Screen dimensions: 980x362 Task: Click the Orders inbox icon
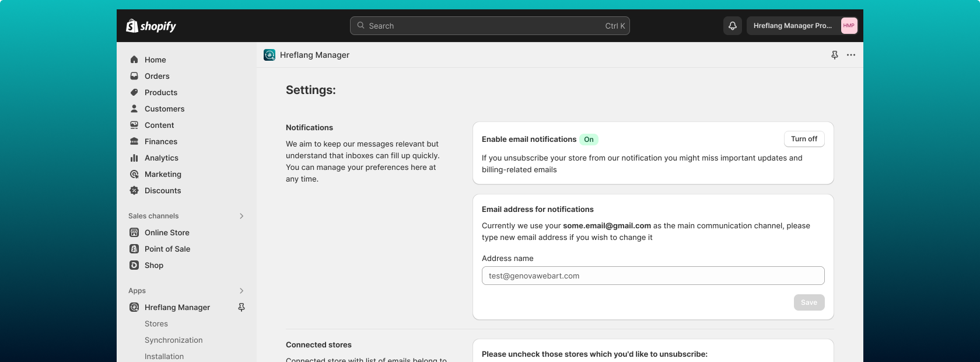(134, 76)
